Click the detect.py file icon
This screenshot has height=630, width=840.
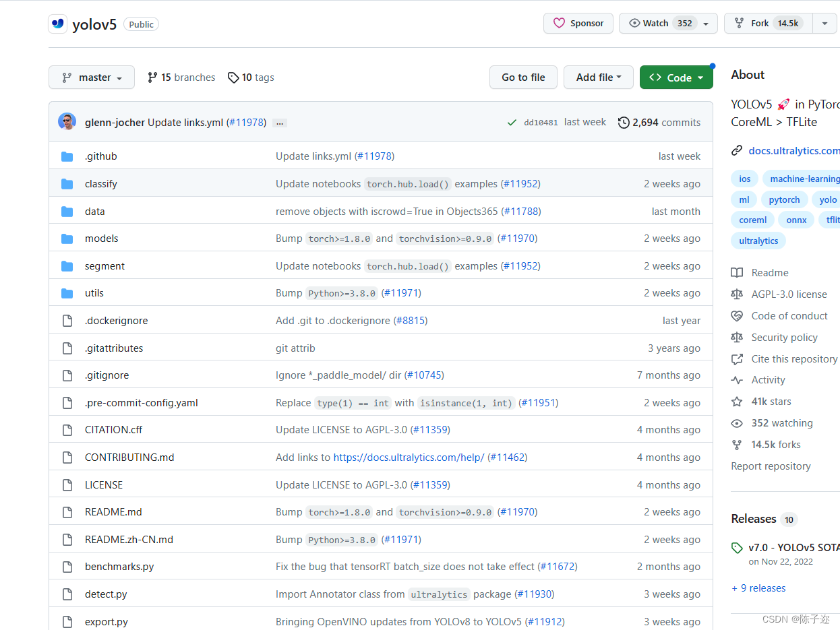point(67,594)
